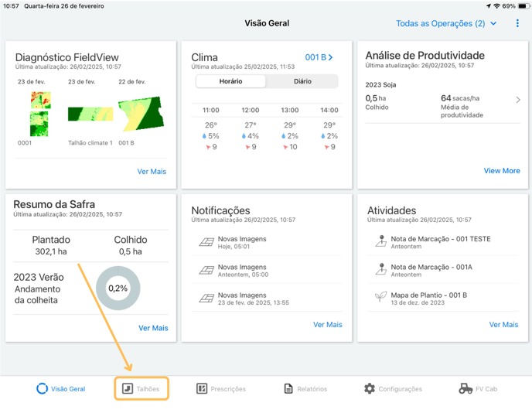Click View More in Análise de Produtividade
532x413 pixels.
pos(502,171)
